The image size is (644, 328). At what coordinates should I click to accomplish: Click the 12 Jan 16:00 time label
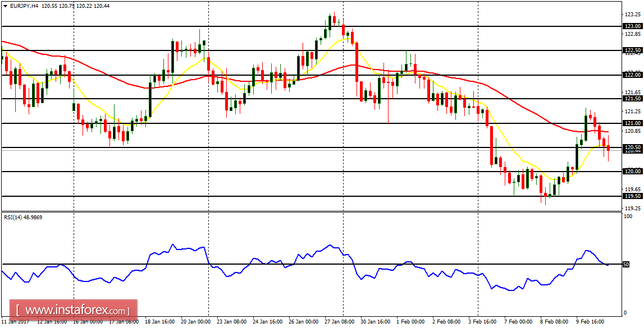click(52, 322)
